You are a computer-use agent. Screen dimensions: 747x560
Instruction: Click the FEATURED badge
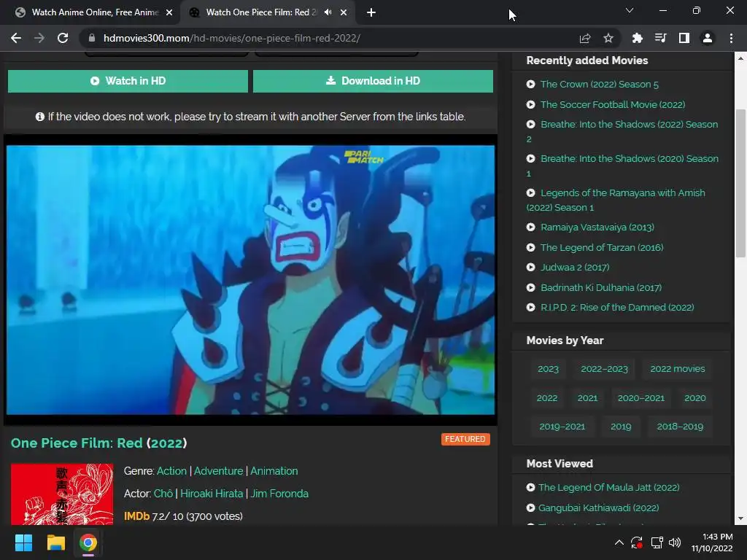click(465, 439)
